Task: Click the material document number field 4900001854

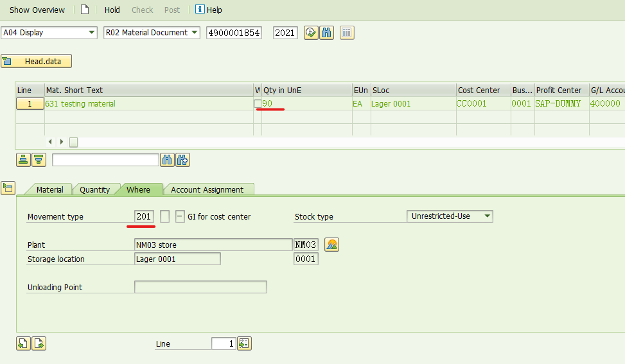Action: click(234, 33)
